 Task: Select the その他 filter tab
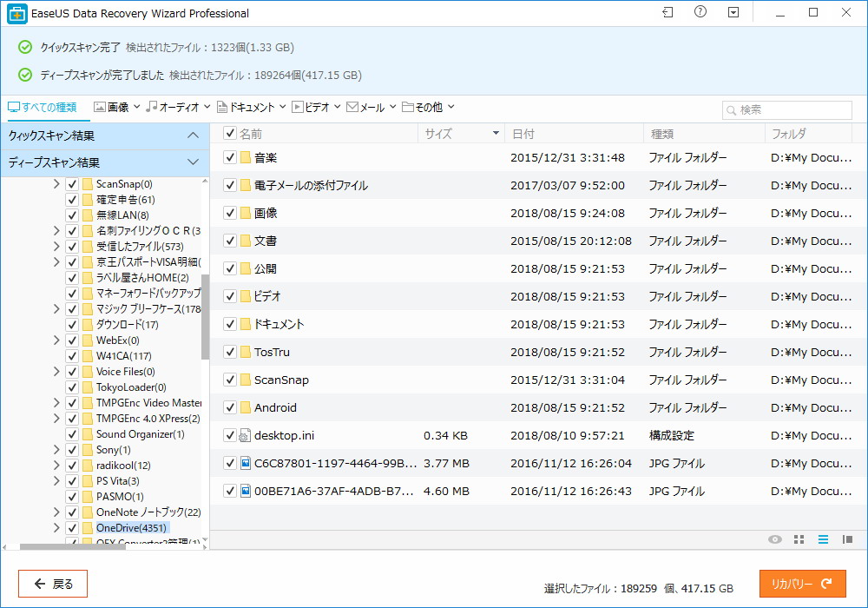pos(423,107)
